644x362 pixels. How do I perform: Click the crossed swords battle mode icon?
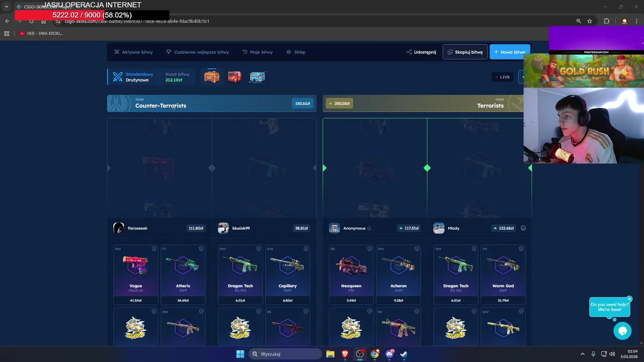point(118,77)
